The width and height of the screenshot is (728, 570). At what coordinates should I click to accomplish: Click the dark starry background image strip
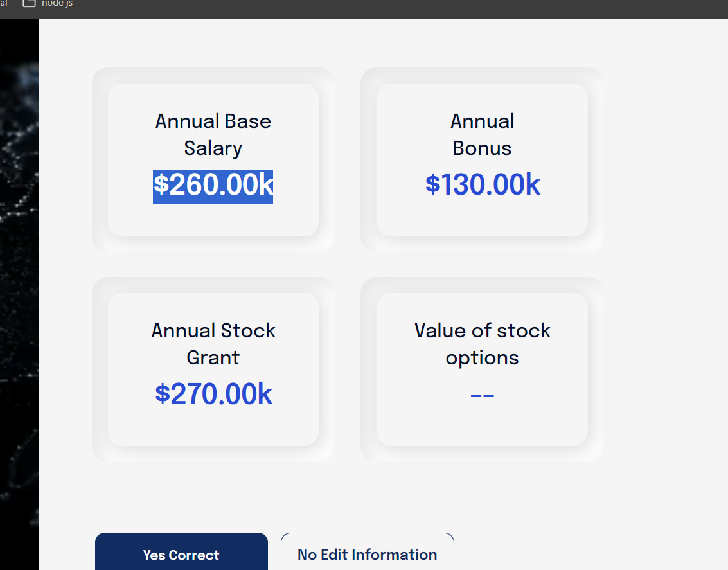point(19,289)
